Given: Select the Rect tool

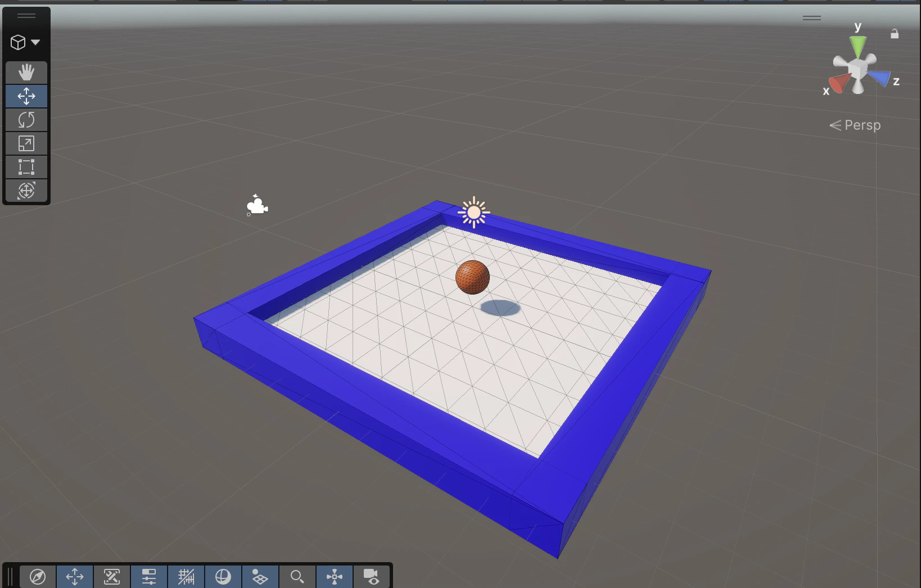Looking at the screenshot, I should [26, 167].
